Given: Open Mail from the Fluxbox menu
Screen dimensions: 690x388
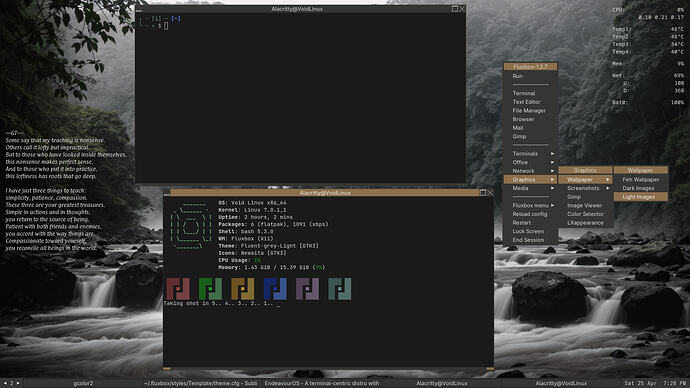Looking at the screenshot, I should (530, 128).
